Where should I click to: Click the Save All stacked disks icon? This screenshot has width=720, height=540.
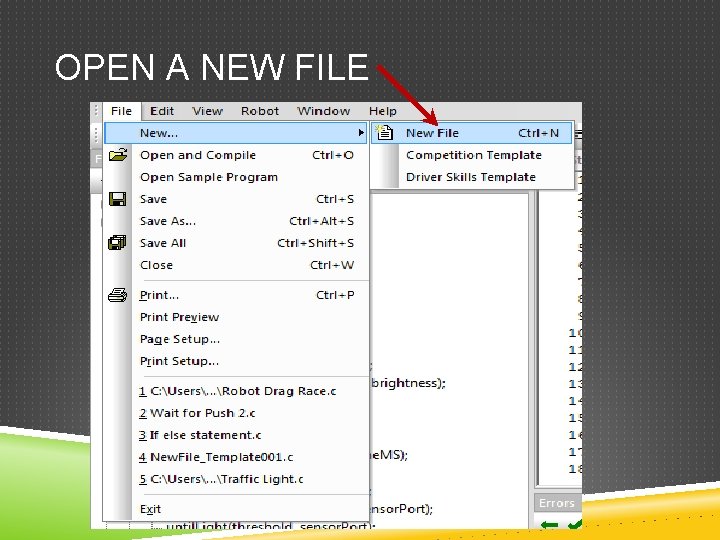pos(117,242)
